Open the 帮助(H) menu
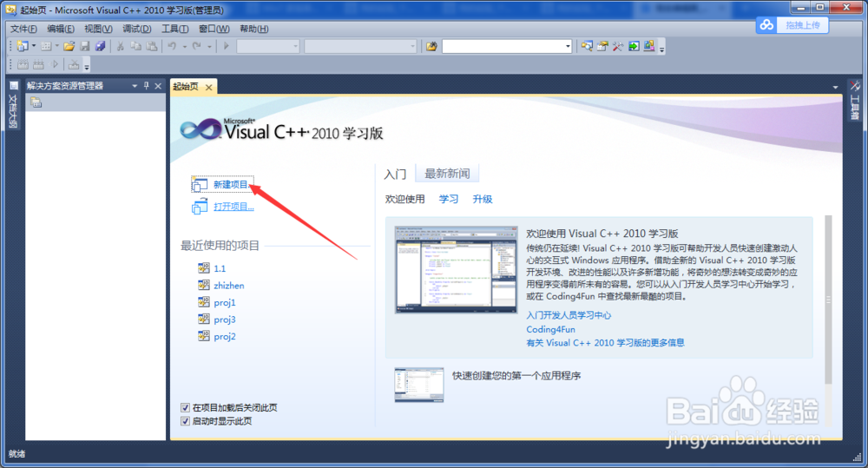Screen dimensions: 868x468 (254, 29)
